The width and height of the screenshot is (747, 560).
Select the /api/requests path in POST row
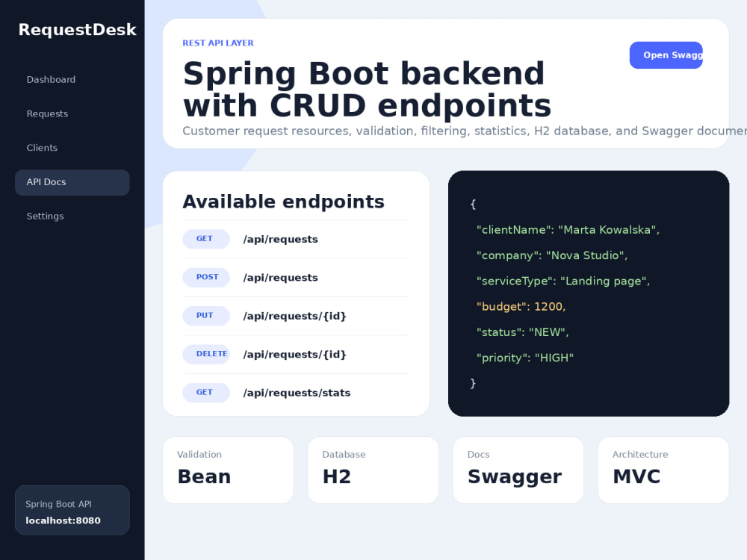[x=281, y=278]
